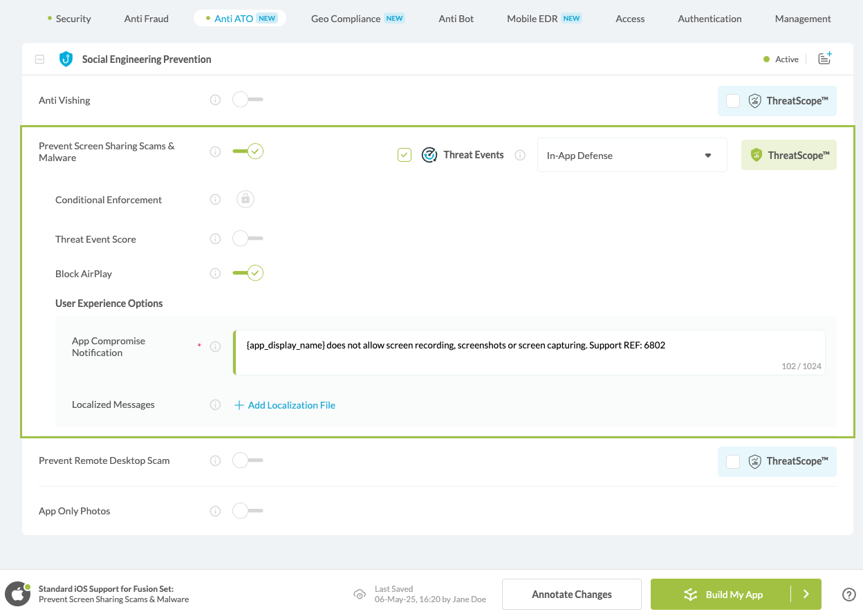Viewport: 863px width, 616px height.
Task: Click the Social Engineering Prevention shield icon
Action: coord(65,59)
